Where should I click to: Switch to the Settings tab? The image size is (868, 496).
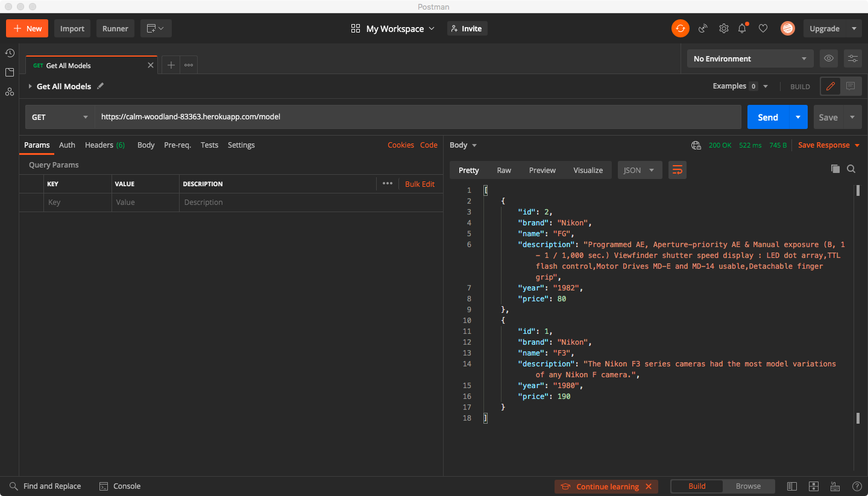pos(241,145)
